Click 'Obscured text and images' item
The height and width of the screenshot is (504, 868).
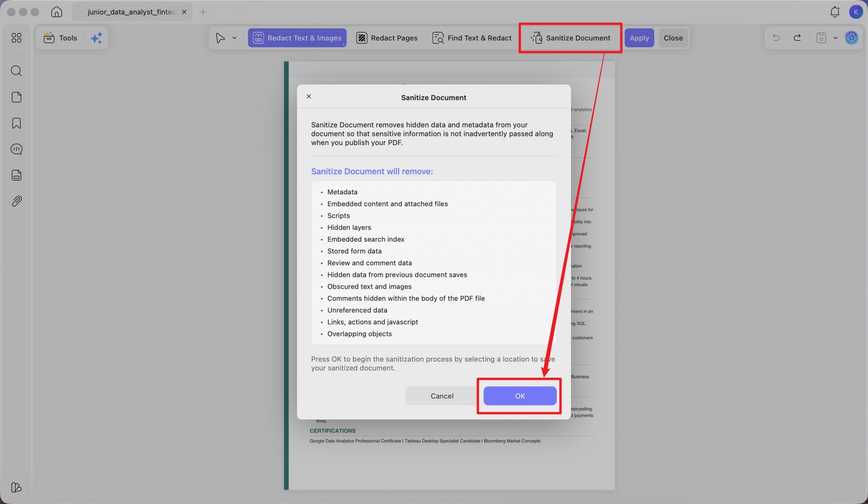pos(369,286)
